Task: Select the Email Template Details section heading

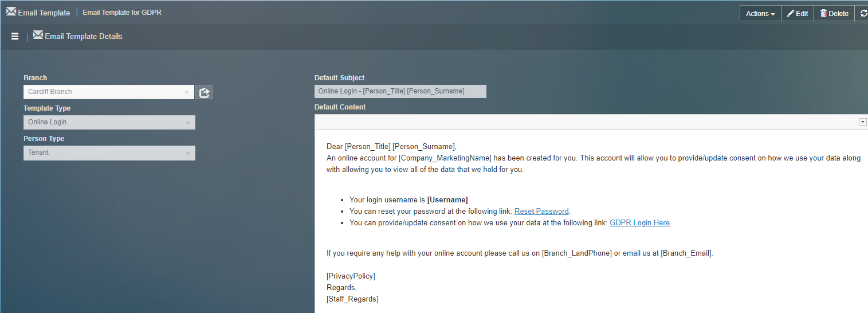Action: (84, 36)
